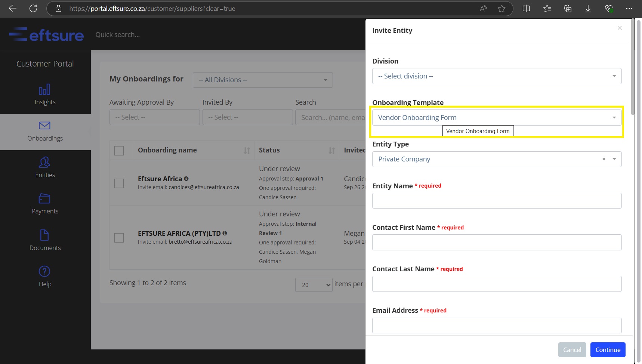Click the Cancel button
This screenshot has height=364, width=642.
click(572, 350)
